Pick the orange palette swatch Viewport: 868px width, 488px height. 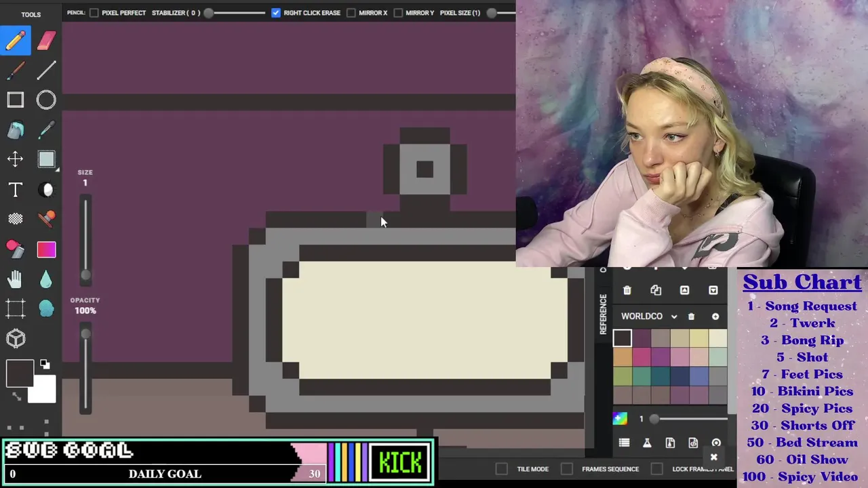[623, 357]
